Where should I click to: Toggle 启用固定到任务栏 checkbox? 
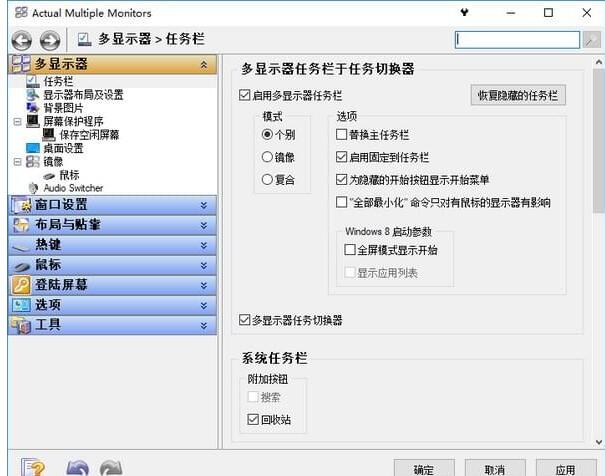point(341,157)
